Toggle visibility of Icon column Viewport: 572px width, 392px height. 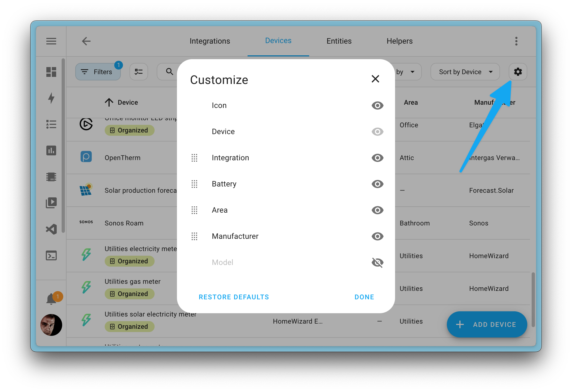[376, 105]
